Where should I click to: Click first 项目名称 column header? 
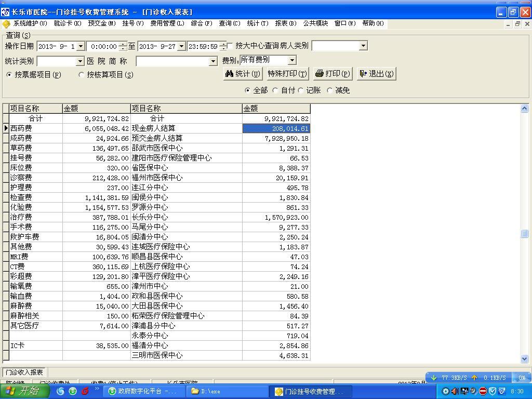pos(36,109)
